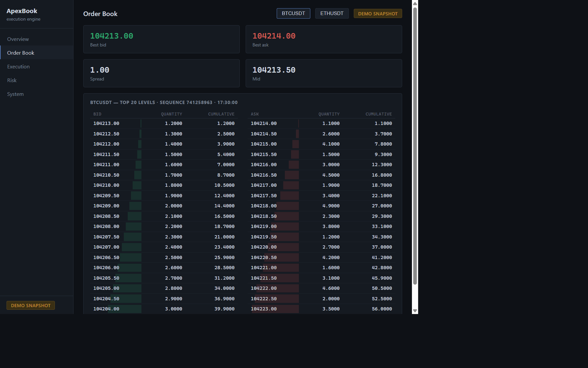Click ask price 104214.50
The width and height of the screenshot is (588, 368).
264,134
